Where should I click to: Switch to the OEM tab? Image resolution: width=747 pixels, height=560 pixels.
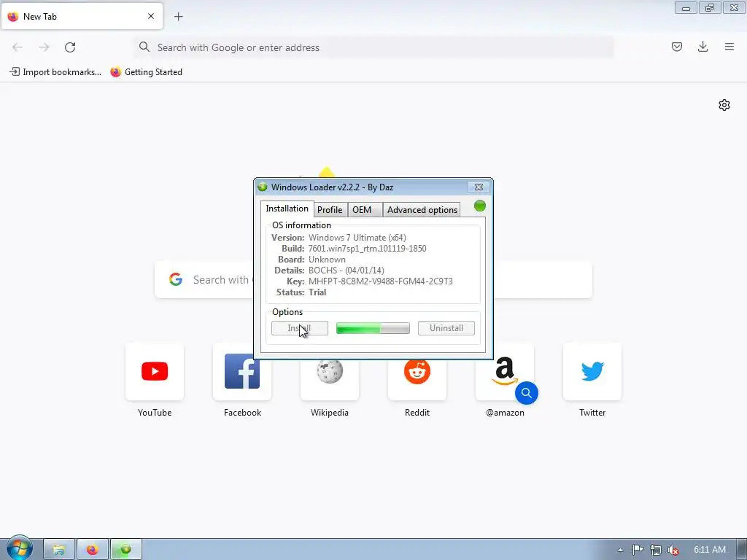[x=365, y=209]
